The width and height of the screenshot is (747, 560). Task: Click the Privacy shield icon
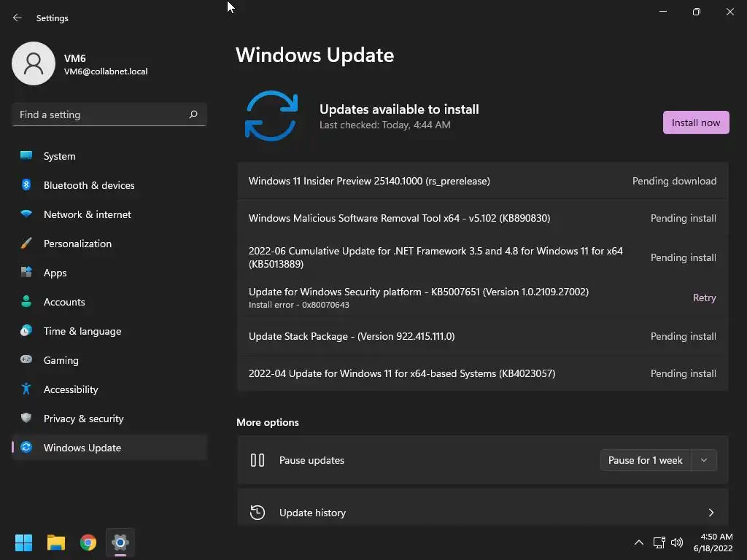click(x=26, y=418)
